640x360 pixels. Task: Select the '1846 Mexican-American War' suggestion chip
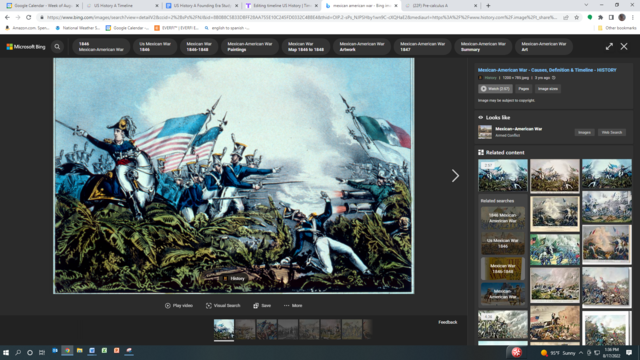click(x=101, y=47)
